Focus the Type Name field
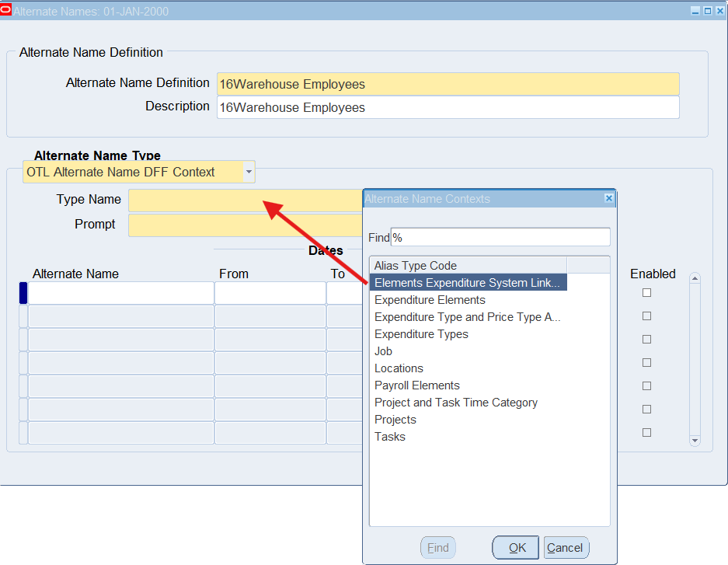Image resolution: width=728 pixels, height=565 pixels. [245, 201]
